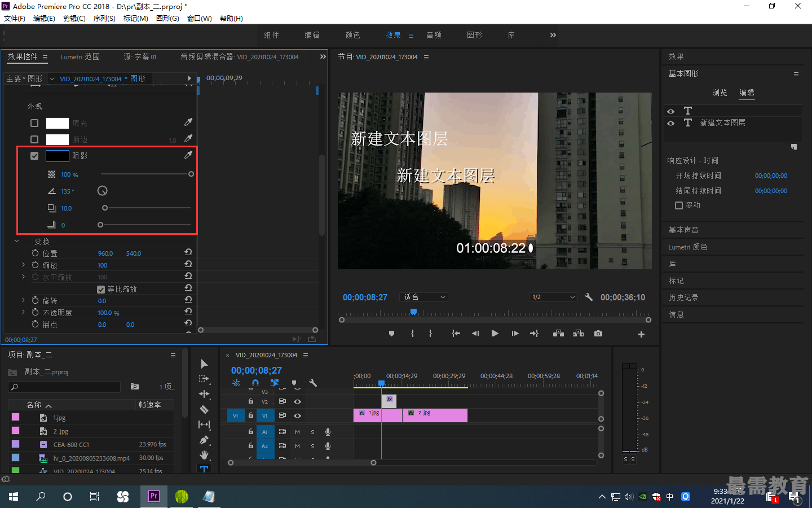Click the fill color swatch
The width and height of the screenshot is (812, 508).
tap(57, 123)
